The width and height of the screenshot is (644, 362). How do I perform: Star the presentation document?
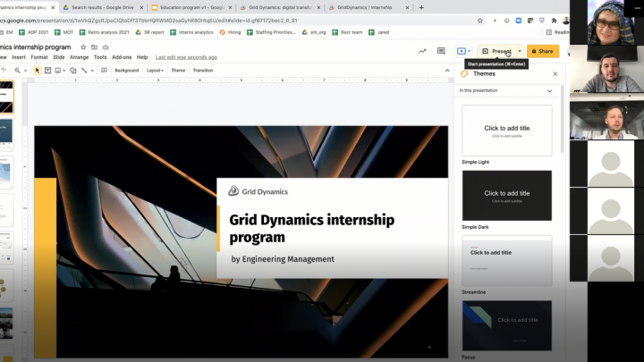(x=83, y=47)
